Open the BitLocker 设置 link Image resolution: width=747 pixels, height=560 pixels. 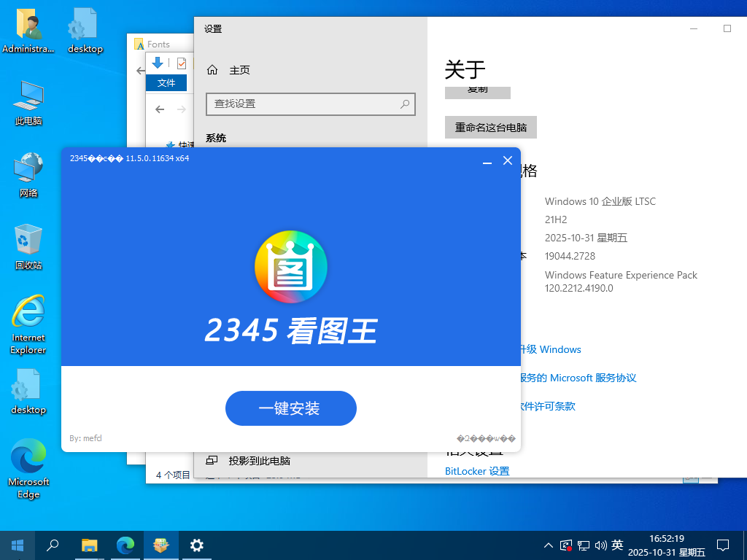pos(477,471)
